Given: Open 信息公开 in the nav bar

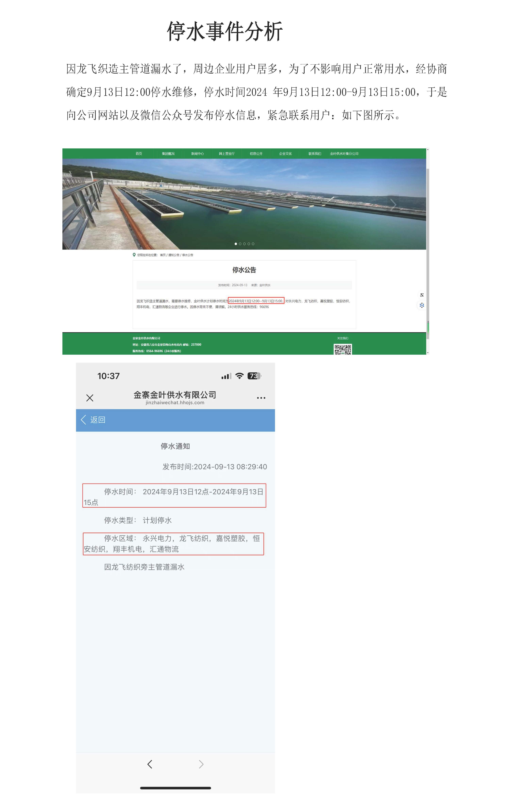Looking at the screenshot, I should (256, 154).
